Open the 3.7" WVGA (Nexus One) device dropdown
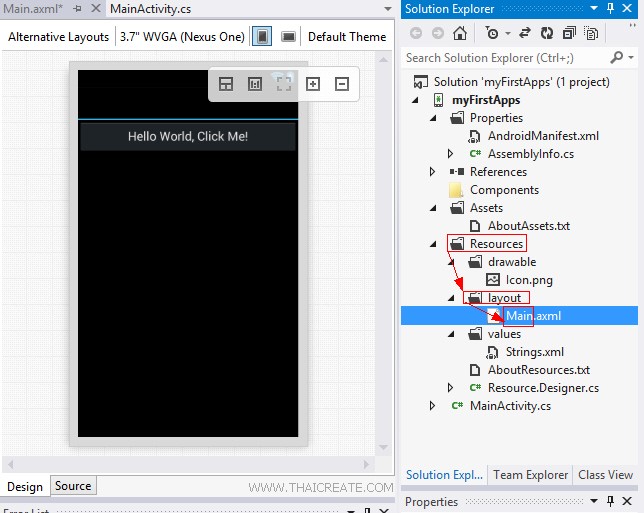 click(x=182, y=37)
